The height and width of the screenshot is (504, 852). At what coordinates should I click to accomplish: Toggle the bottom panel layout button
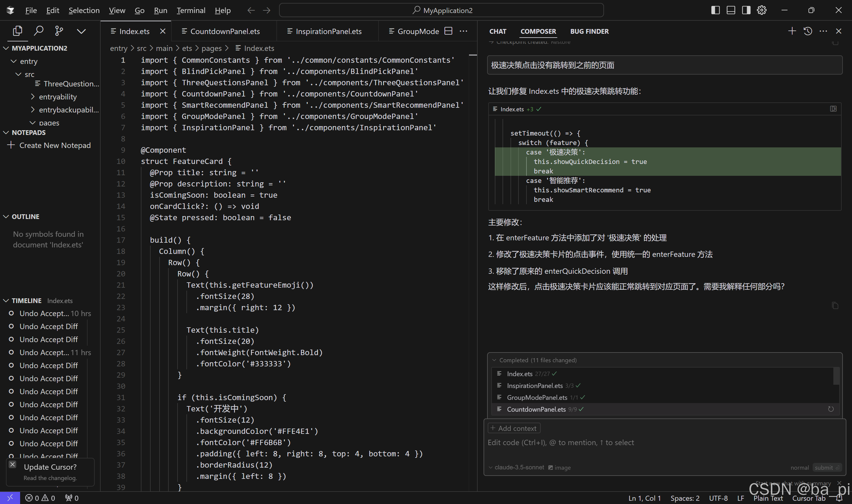pos(731,10)
